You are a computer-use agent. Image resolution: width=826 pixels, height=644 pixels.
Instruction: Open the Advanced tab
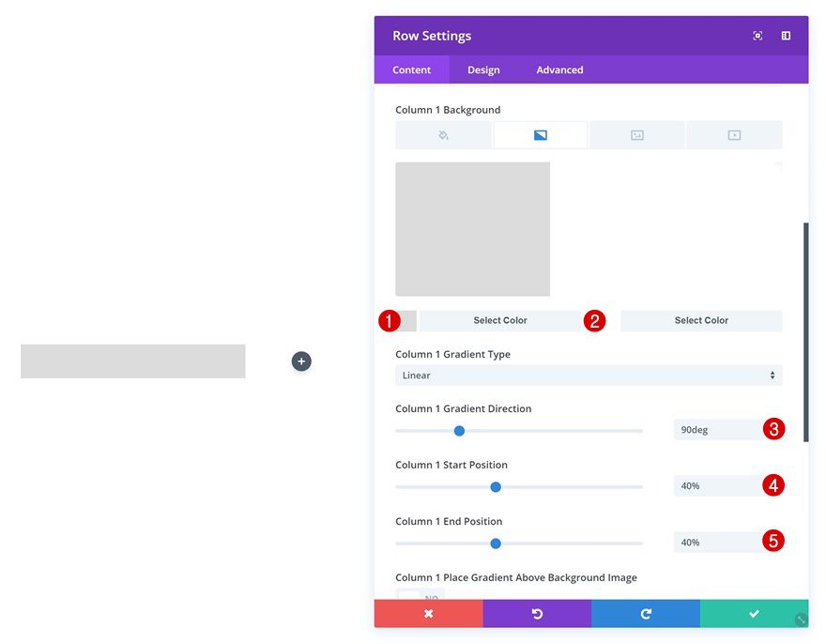coord(558,69)
